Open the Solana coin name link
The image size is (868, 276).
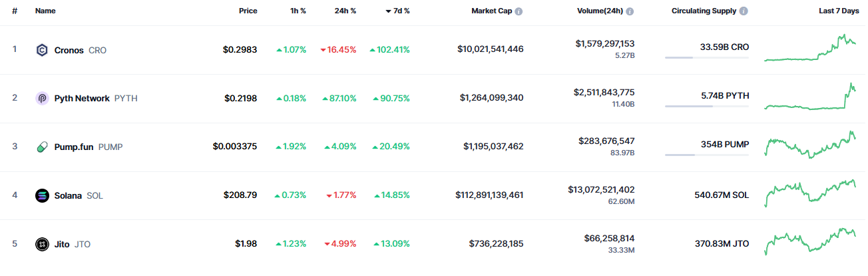click(x=68, y=195)
